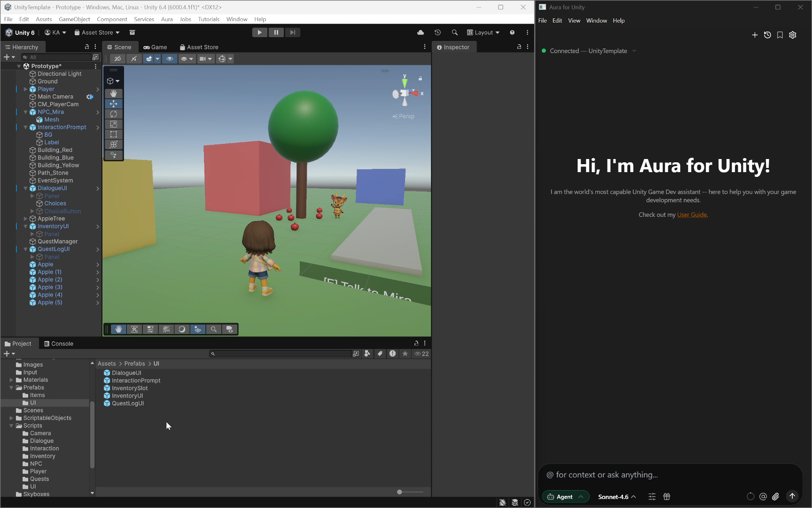The width and height of the screenshot is (812, 508).
Task: Open the Sonnet-4.6 model selector
Action: (617, 497)
